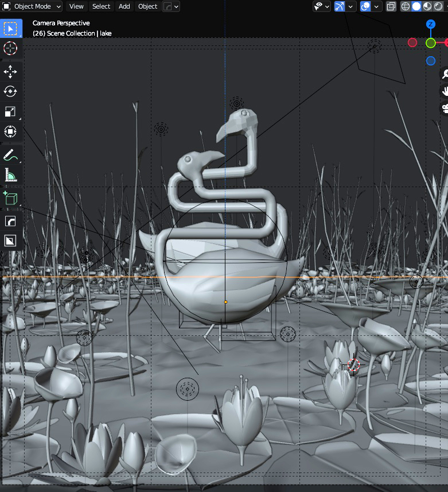Expand the overlays options dropdown arrow
Screen dimensions: 448x492
[377, 6]
